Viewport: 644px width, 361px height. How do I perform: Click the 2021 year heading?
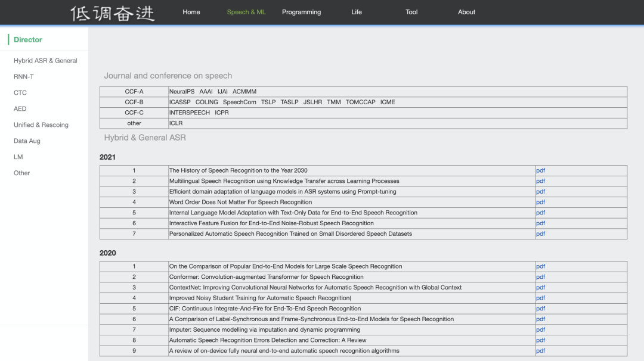click(107, 157)
